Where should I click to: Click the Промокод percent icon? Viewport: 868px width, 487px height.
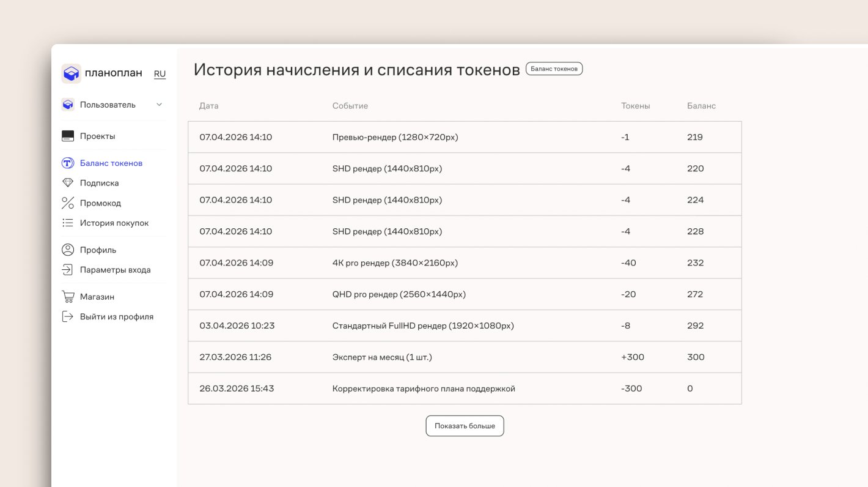pos(67,203)
